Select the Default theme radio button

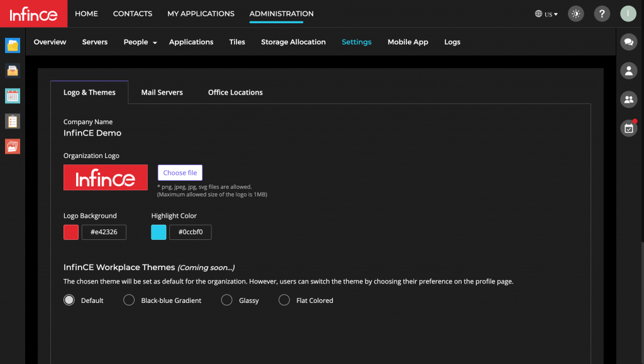click(x=69, y=300)
